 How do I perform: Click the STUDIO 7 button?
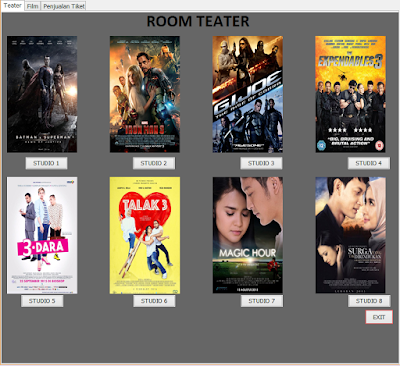262,301
